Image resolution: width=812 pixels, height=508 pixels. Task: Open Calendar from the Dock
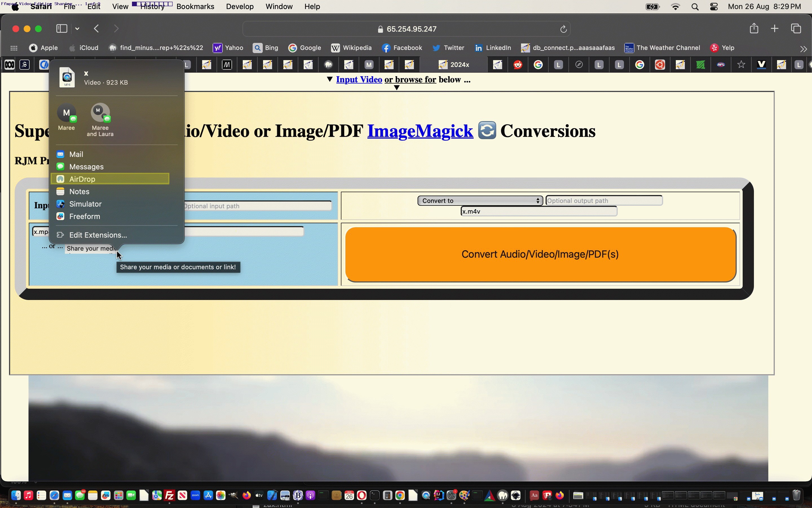[x=349, y=495]
